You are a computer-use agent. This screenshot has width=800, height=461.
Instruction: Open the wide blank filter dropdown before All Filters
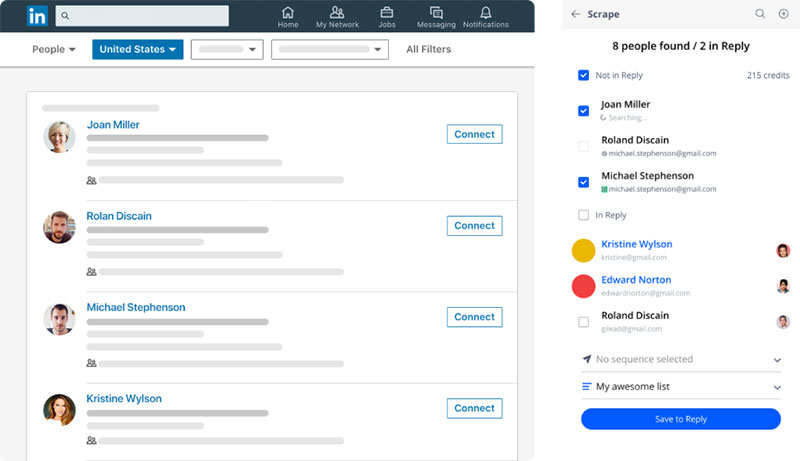pos(330,49)
